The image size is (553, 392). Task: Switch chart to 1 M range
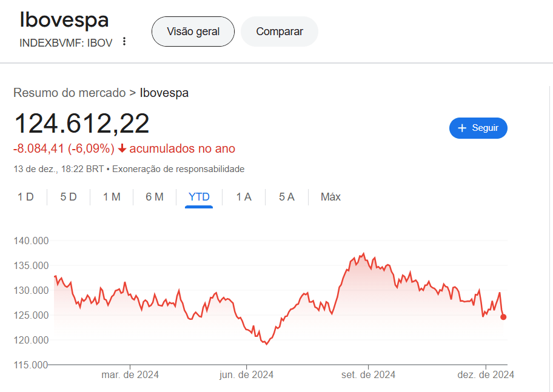tap(112, 197)
